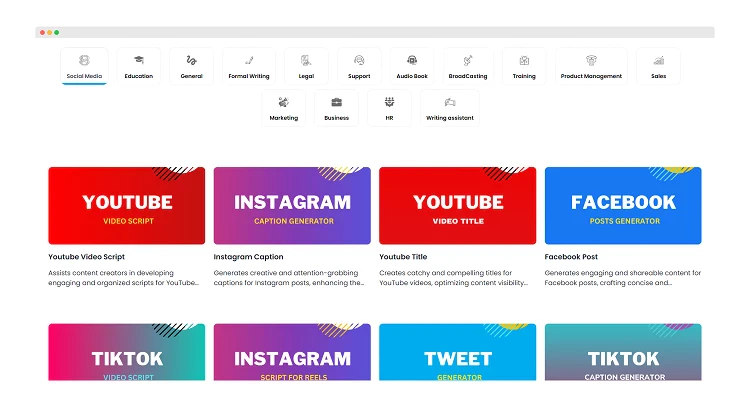Click description 'Generates engaging and shareable content'
The image size is (750, 407).
point(623,278)
